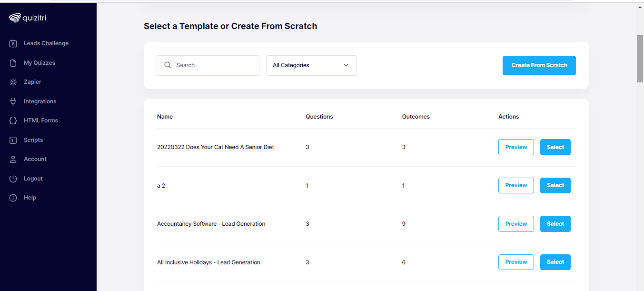644x291 pixels.
Task: Click the Zapier asterisk icon
Action: pyautogui.click(x=13, y=82)
